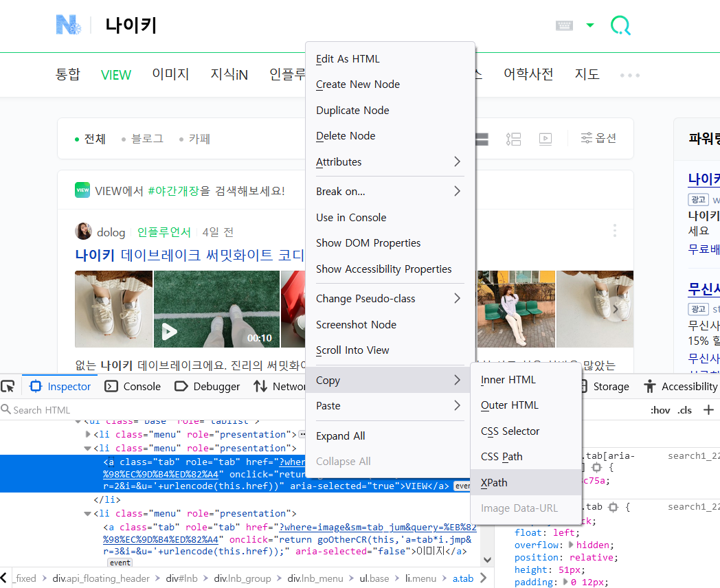Click the event badge under 이미지 anchor
The height and width of the screenshot is (588, 720).
coord(120,563)
